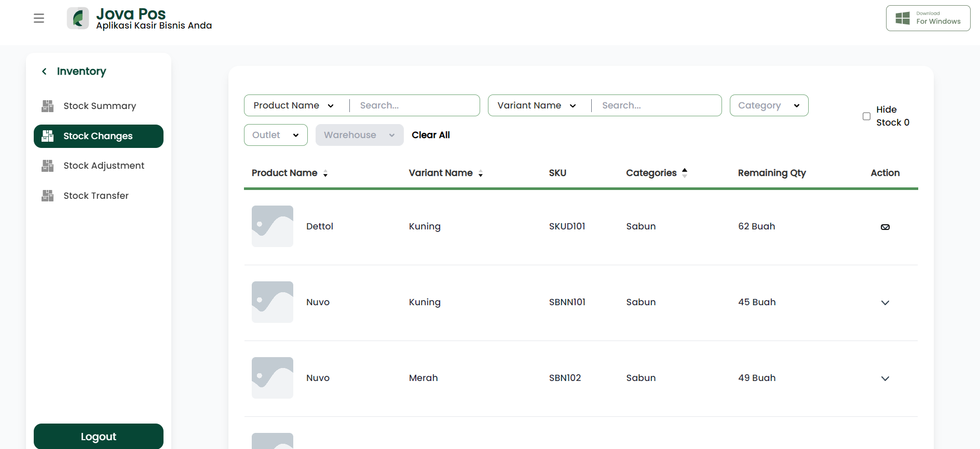The height and width of the screenshot is (449, 980).
Task: Click the 62 Buah quantity
Action: (x=757, y=226)
